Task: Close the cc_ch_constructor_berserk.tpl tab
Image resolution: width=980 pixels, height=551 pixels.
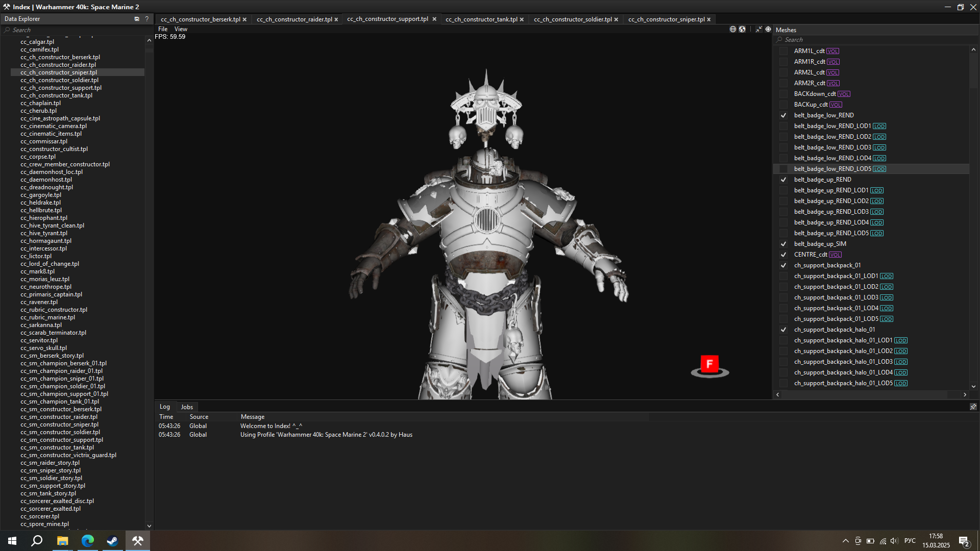Action: 244,19
